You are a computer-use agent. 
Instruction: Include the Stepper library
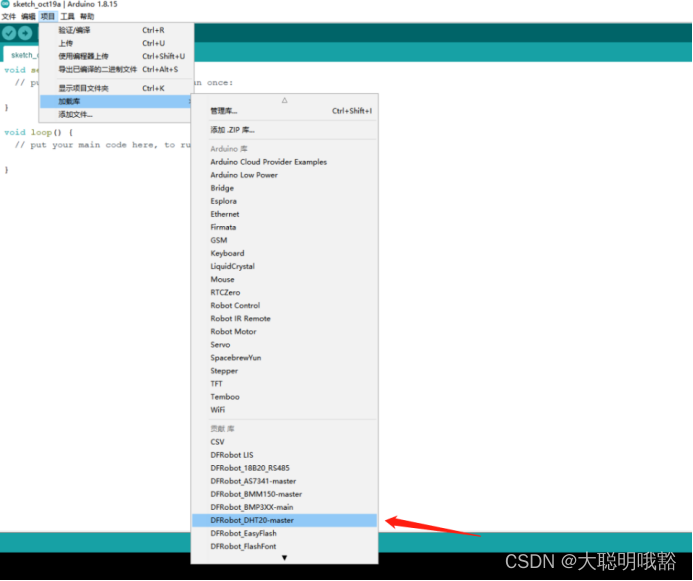click(x=285, y=371)
